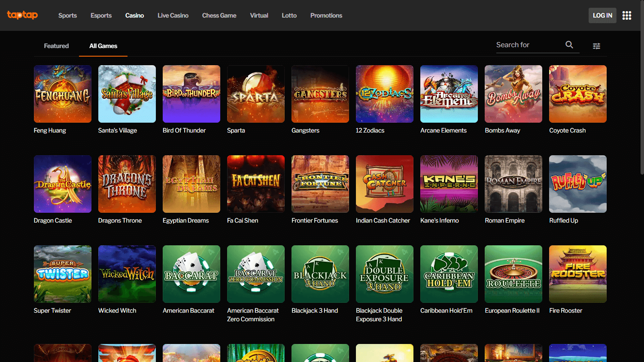Viewport: 644px width, 362px height.
Task: Open the Promotions page
Action: point(326,15)
